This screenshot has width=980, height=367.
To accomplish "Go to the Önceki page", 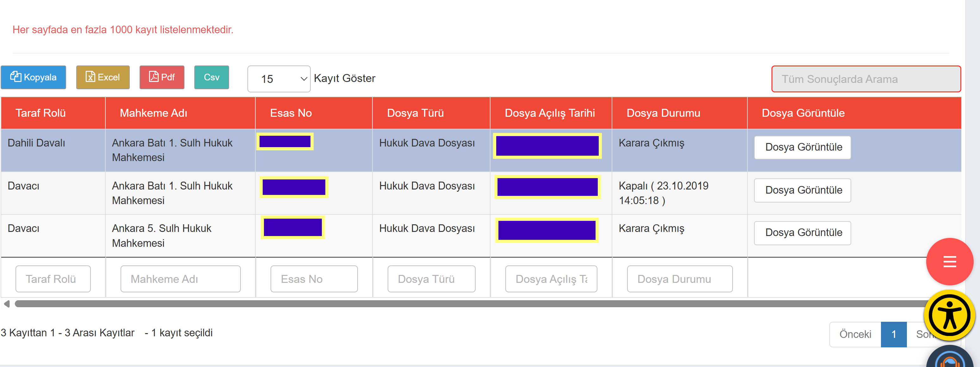I will tap(855, 334).
